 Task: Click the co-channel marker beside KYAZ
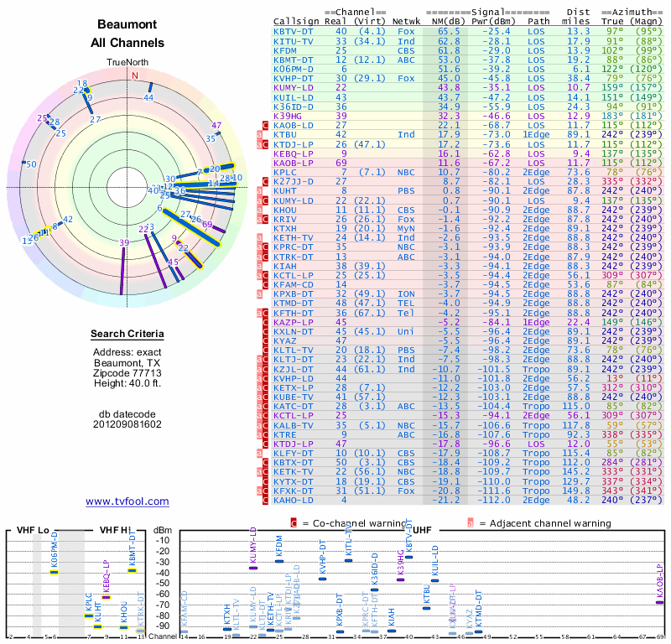(265, 341)
